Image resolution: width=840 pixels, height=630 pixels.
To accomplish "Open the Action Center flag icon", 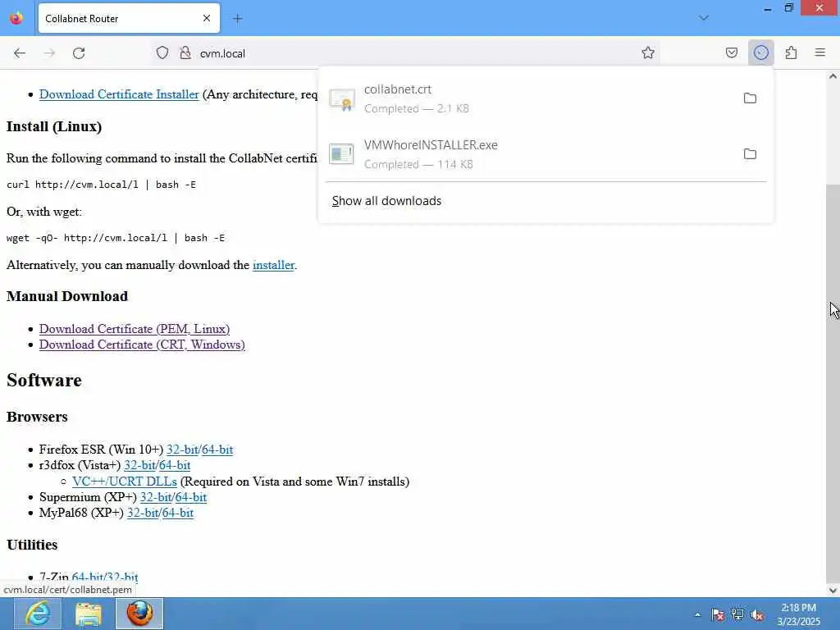I will [x=718, y=614].
